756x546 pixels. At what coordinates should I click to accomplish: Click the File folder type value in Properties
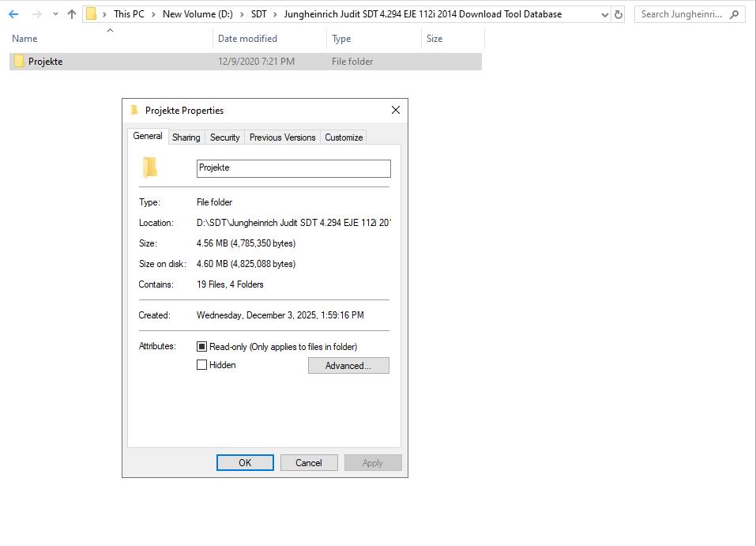click(215, 202)
